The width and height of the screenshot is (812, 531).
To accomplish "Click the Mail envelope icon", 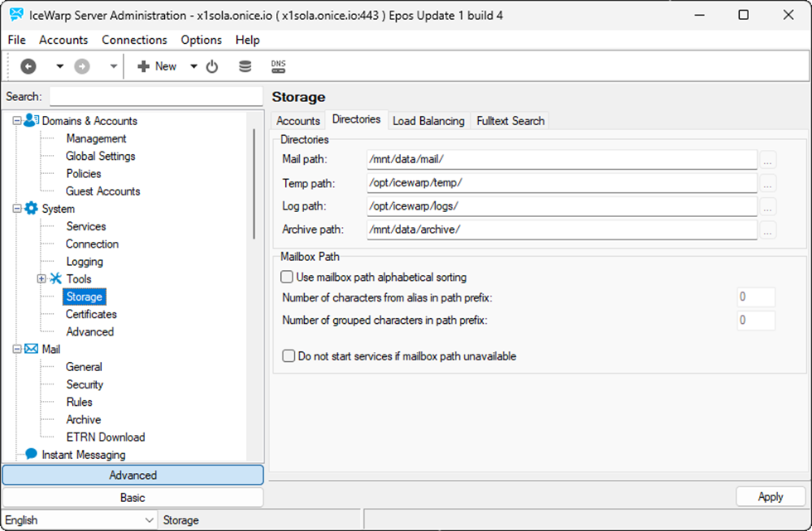I will click(x=31, y=349).
